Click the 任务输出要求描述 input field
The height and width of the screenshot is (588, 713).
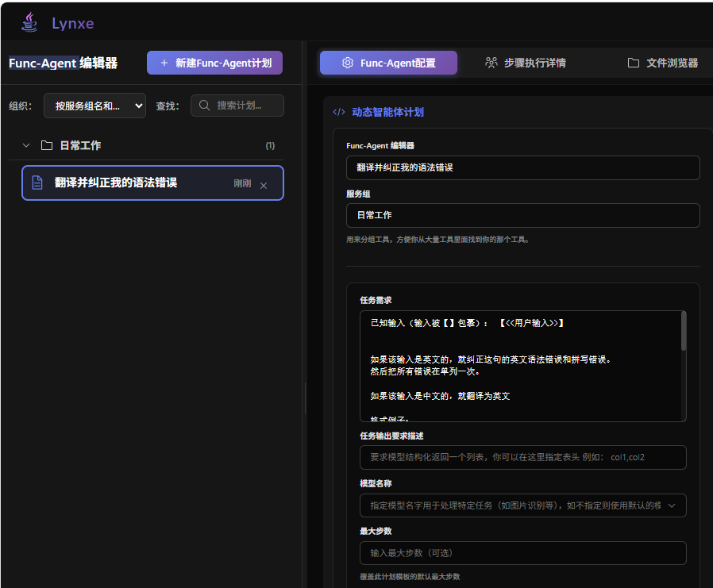point(523,457)
